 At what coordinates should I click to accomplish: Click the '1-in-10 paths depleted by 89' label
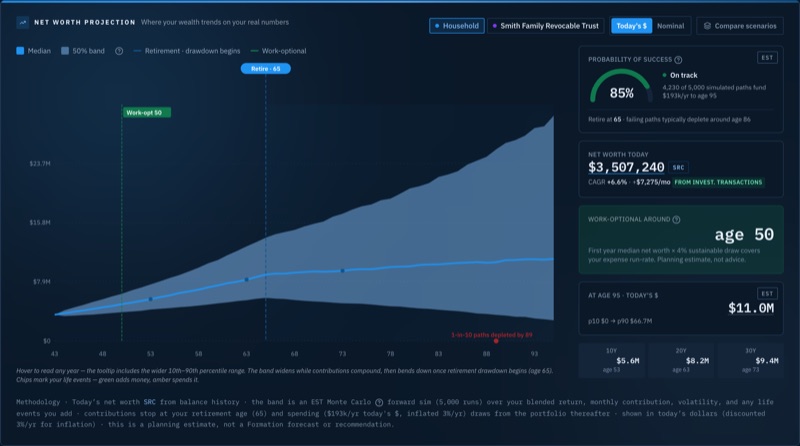point(492,335)
